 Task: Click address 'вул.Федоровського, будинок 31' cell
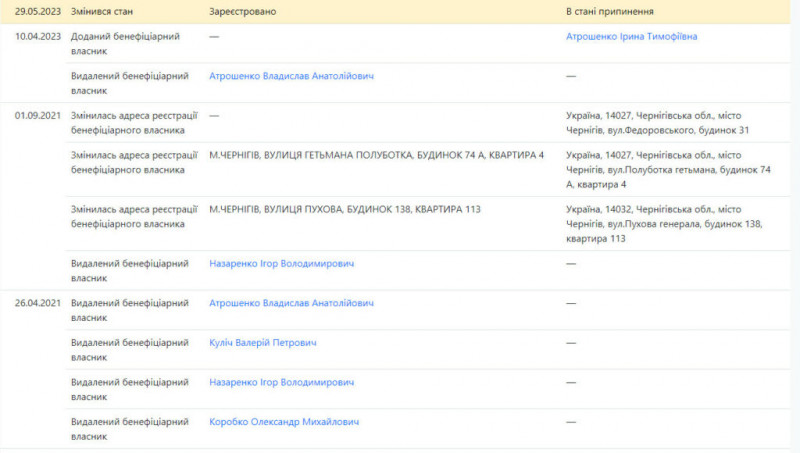658,123
